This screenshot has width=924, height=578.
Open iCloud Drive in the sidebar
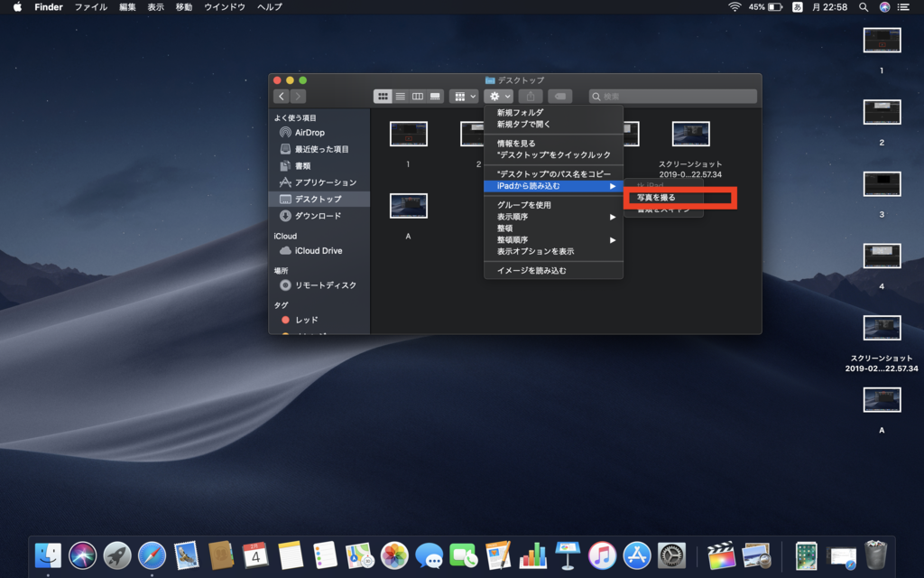click(319, 251)
